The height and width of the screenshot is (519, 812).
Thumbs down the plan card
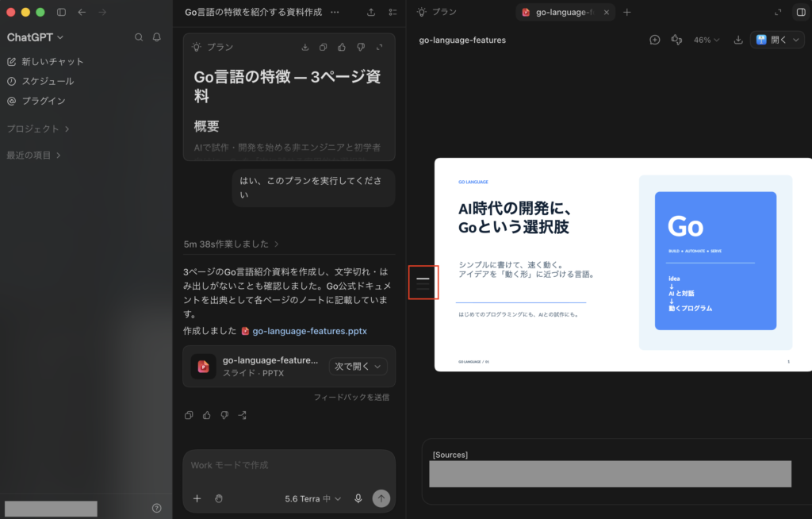361,47
